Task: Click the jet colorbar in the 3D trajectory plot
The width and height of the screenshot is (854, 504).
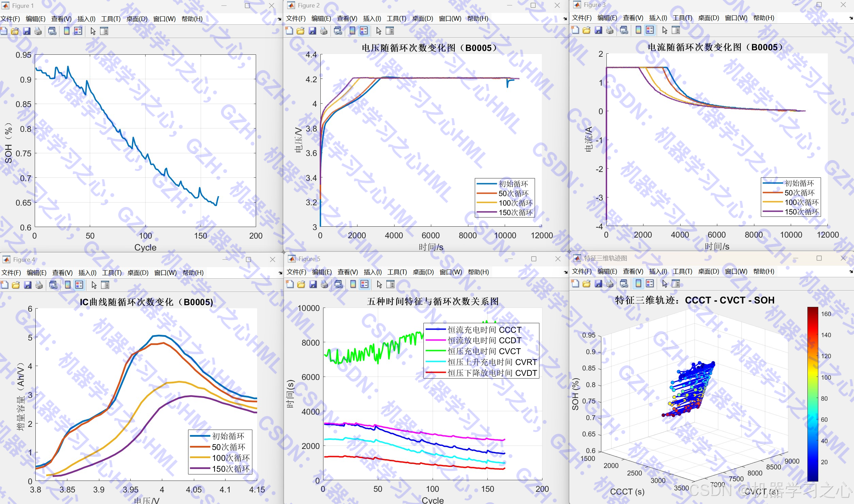Action: [x=813, y=394]
